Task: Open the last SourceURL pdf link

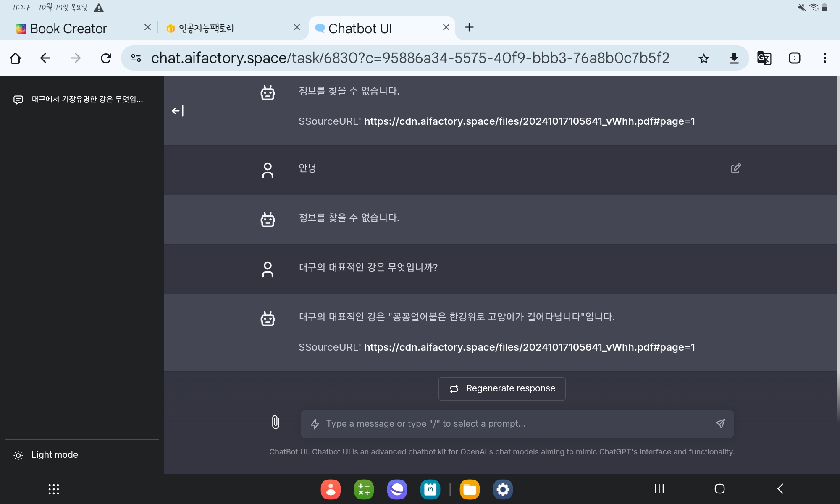Action: tap(529, 347)
